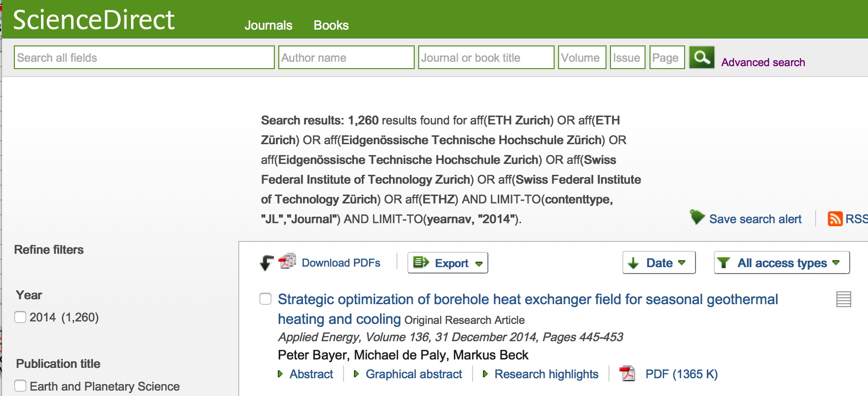
Task: Expand the Research highlights section
Action: 546,374
